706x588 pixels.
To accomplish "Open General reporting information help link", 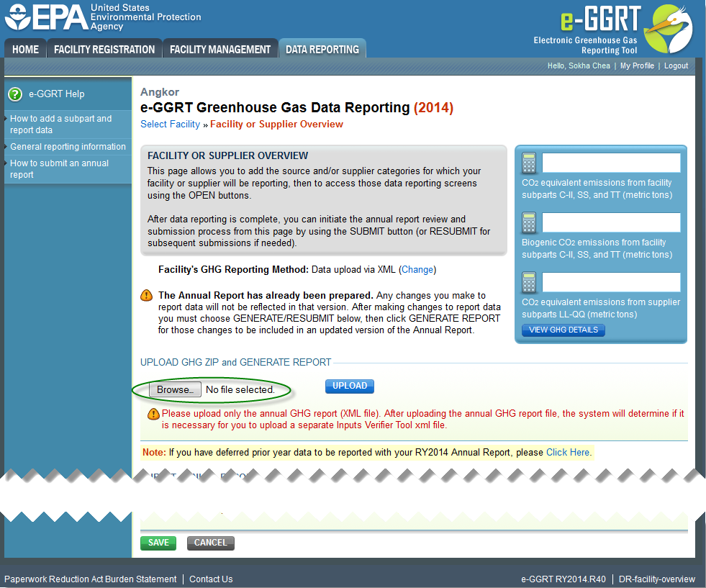I will 68,147.
